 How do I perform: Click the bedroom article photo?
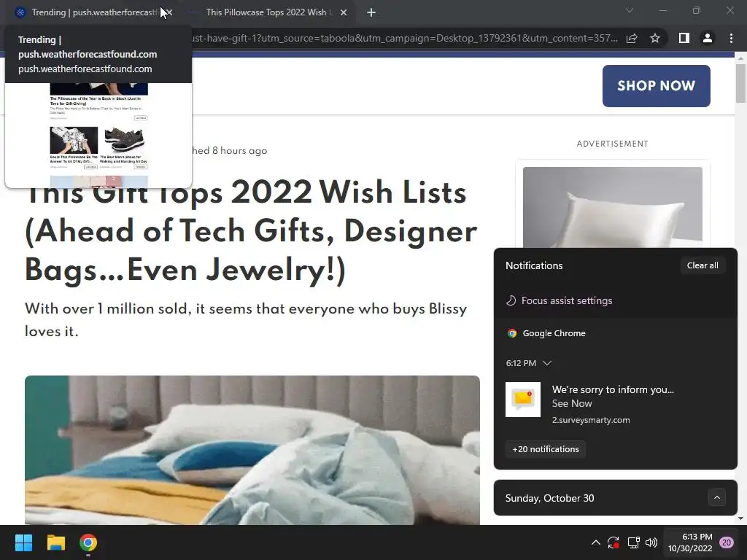click(x=252, y=450)
